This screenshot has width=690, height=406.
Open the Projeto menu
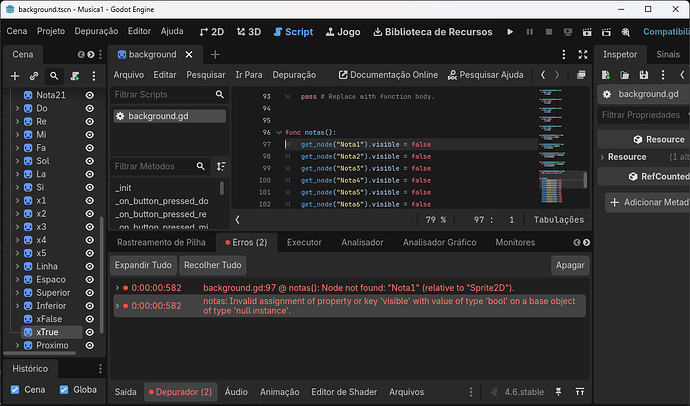click(51, 31)
